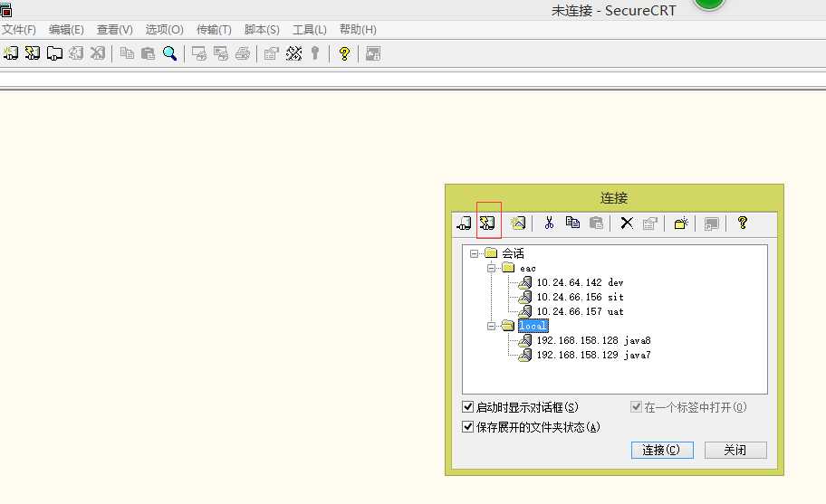Click the Connect in Tab icon
This screenshot has width=826, height=504.
click(x=54, y=53)
